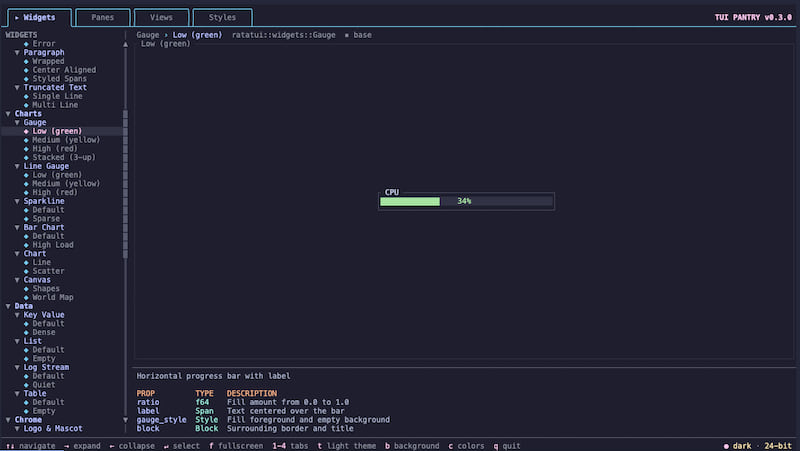
Task: Select Table Empty item
Action: click(44, 411)
